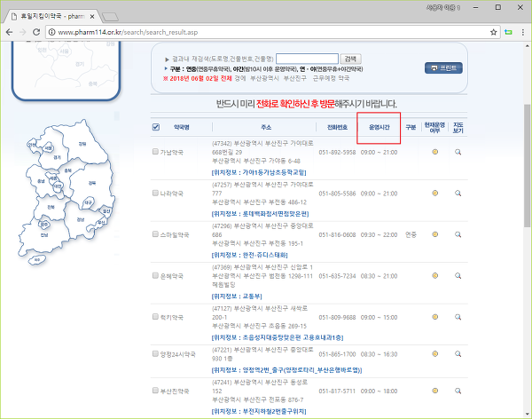View site information icon in address bar
This screenshot has height=419, width=532.
(x=51, y=32)
